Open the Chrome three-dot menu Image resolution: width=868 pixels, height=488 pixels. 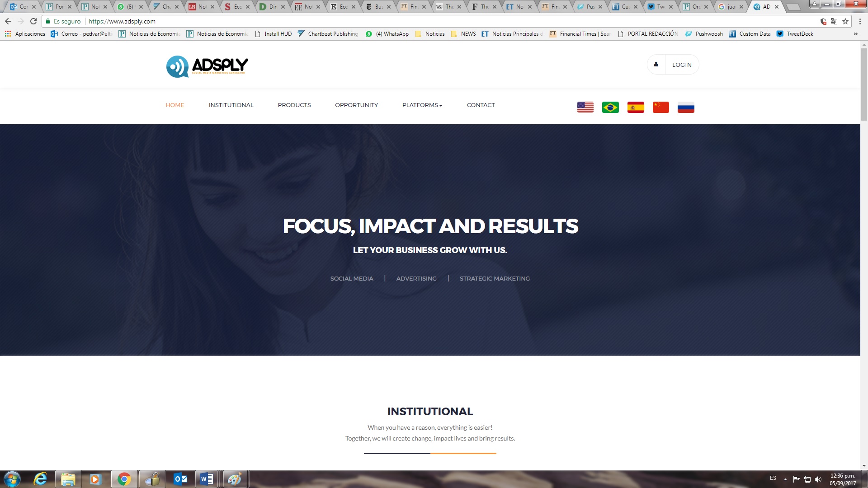(860, 21)
